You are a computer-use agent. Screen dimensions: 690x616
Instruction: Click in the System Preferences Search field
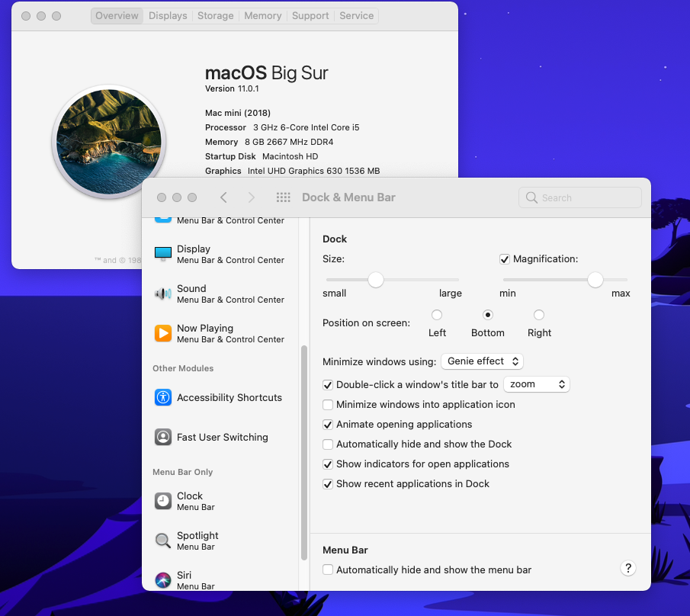point(580,197)
